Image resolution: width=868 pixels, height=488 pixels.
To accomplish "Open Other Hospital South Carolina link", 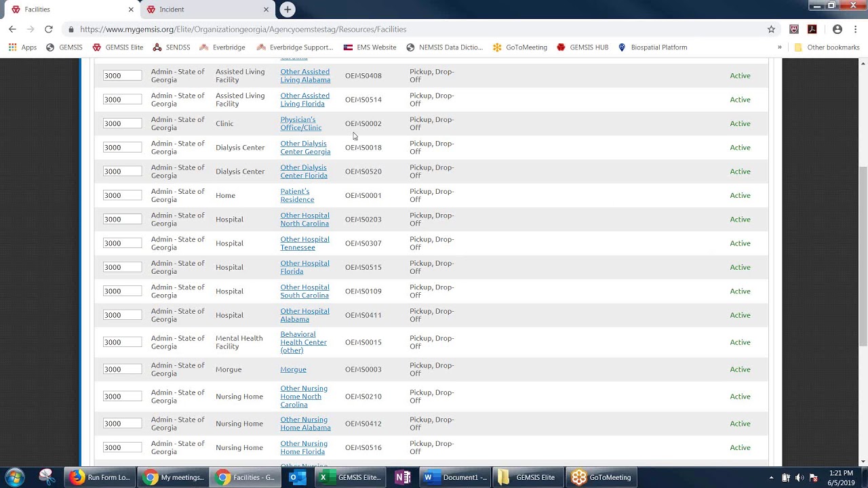I will 304,291.
